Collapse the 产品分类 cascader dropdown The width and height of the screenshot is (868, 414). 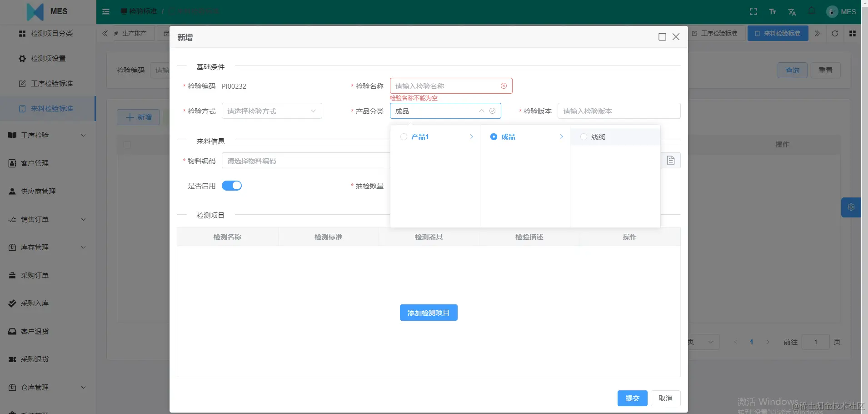[482, 111]
